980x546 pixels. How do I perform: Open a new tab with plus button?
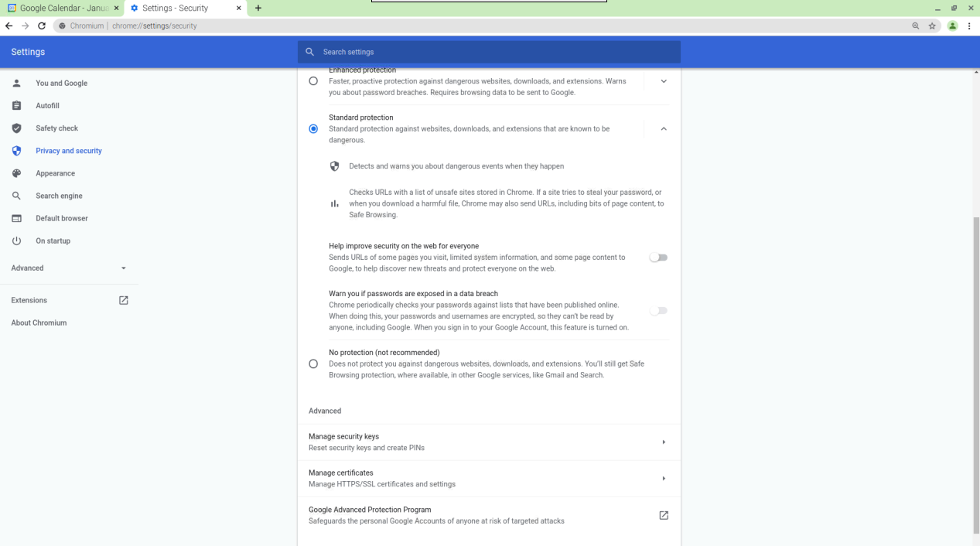[258, 8]
